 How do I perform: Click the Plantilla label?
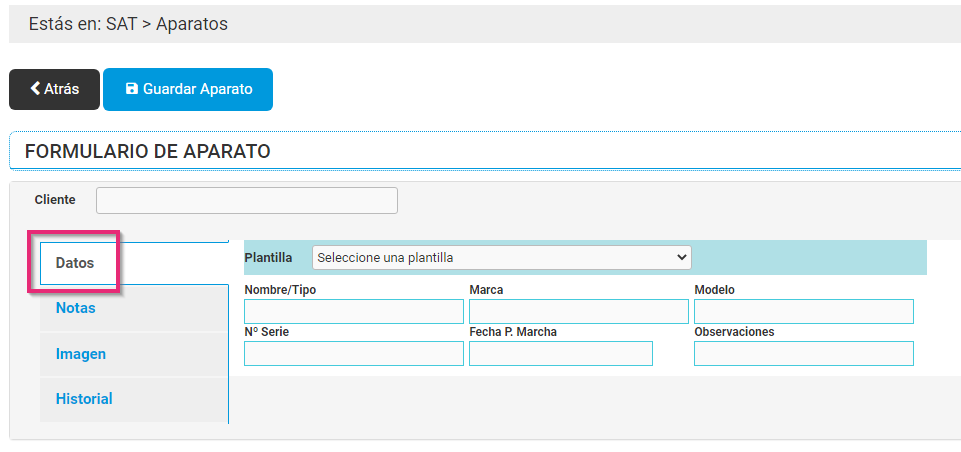268,257
